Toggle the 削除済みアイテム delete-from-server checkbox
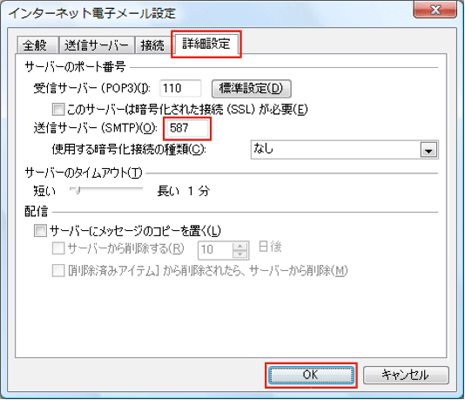The image size is (465, 400). tap(58, 270)
